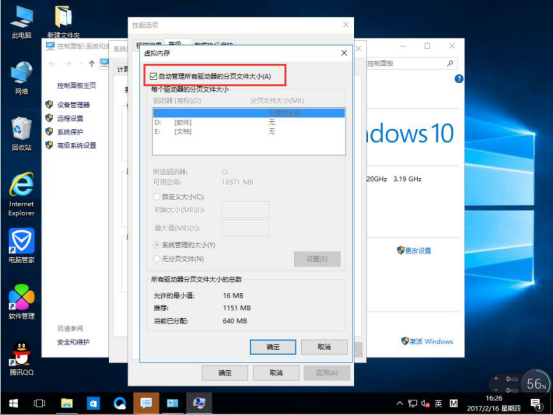Switch to the system control panel taskbar icon

coord(199,403)
